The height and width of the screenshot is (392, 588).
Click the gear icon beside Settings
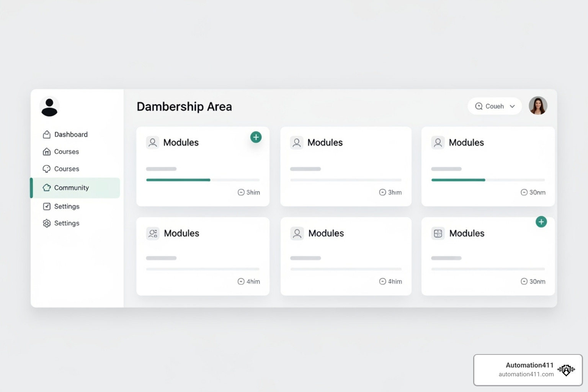47,223
